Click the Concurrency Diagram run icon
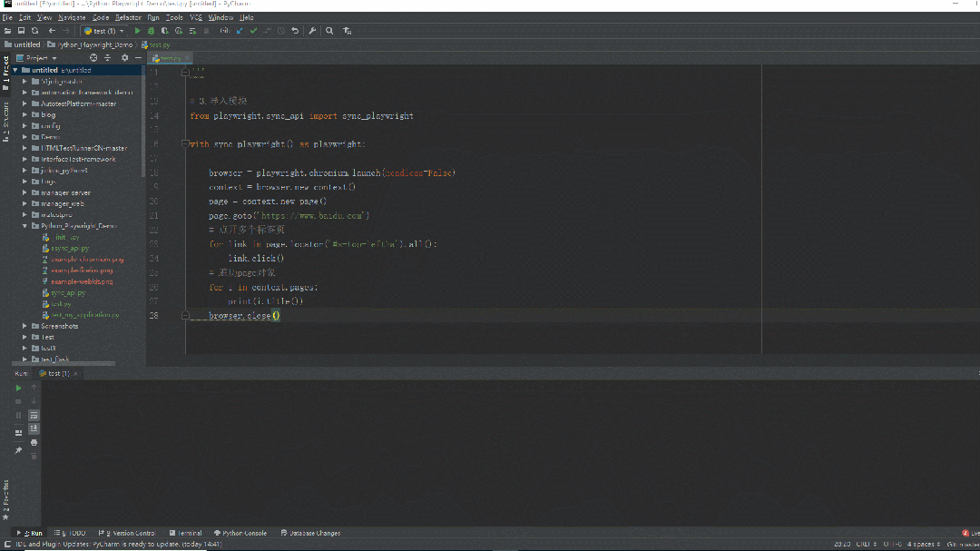The height and width of the screenshot is (551, 980). (x=192, y=31)
